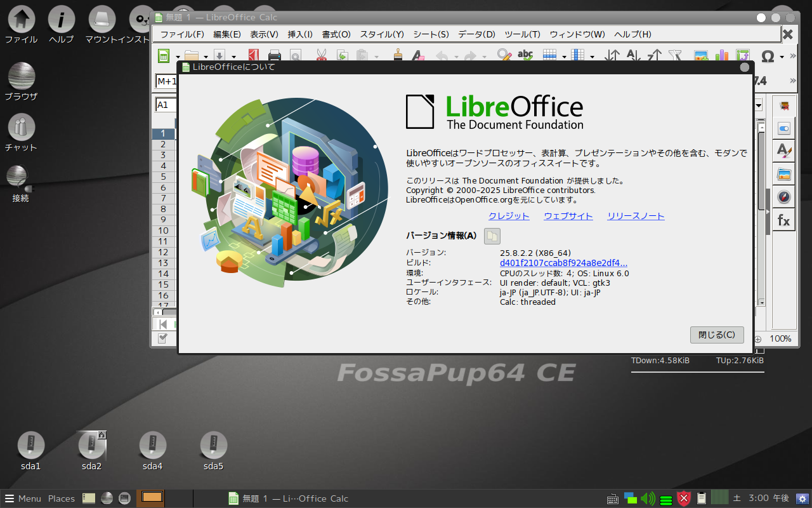Toggle the volume speaker in the system tray
The image size is (812, 508).
coord(648,498)
